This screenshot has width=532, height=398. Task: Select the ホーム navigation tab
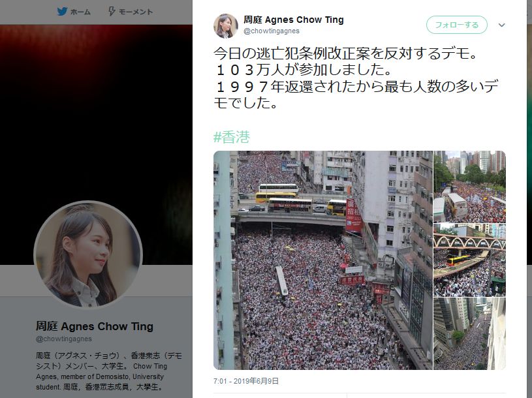pyautogui.click(x=74, y=12)
